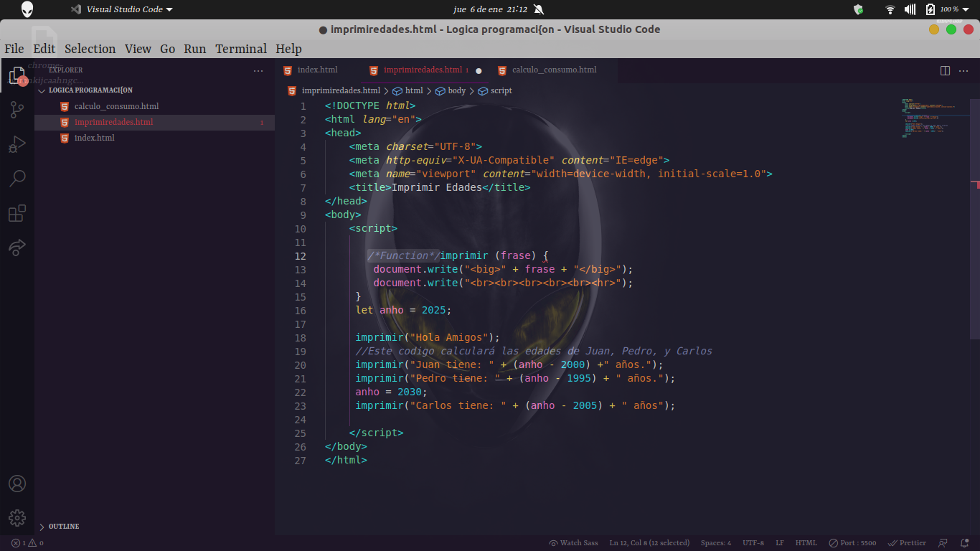Viewport: 980px width, 551px height.
Task: Click the 'anho = 2030;' line
Action: pyautogui.click(x=392, y=392)
